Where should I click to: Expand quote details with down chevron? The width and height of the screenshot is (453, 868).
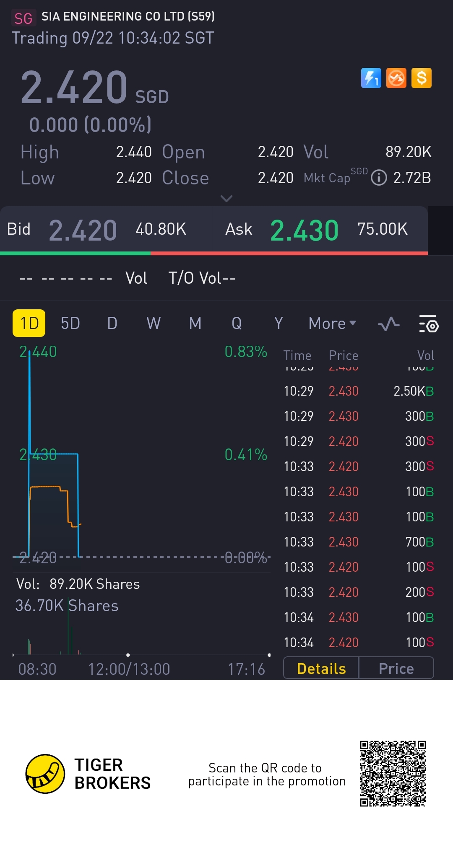pos(226,199)
